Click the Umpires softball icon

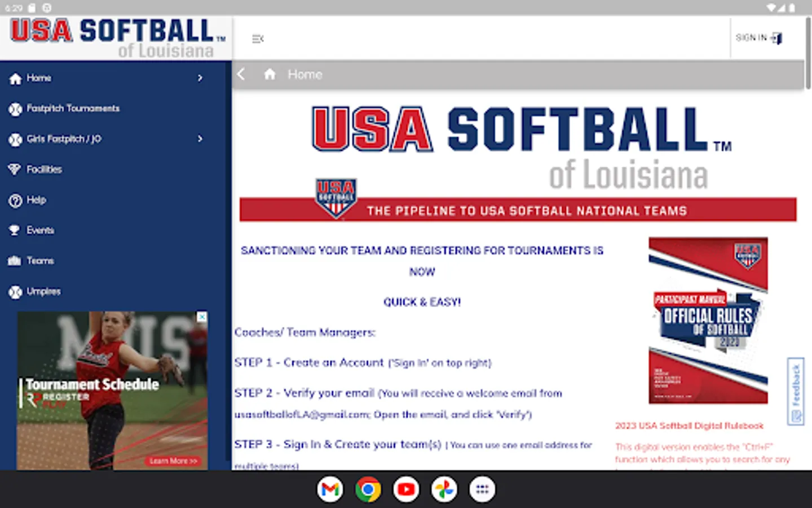(15, 291)
